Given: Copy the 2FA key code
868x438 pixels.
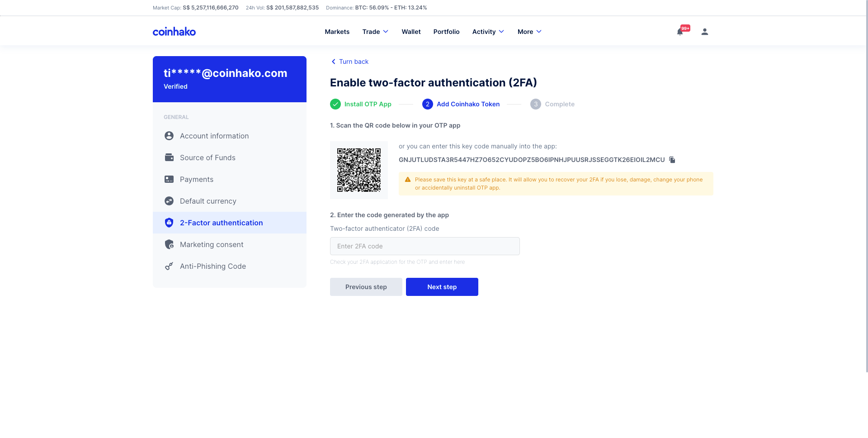Looking at the screenshot, I should click(672, 160).
